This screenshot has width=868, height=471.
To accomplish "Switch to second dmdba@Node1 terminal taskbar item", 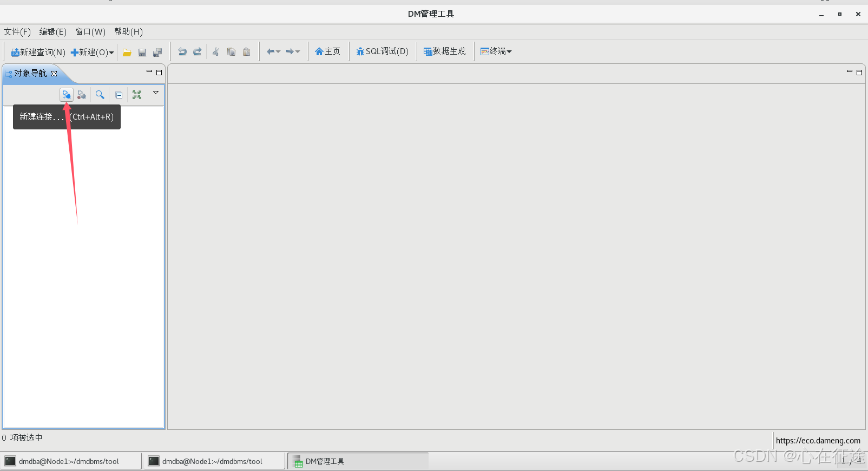I will coord(214,461).
